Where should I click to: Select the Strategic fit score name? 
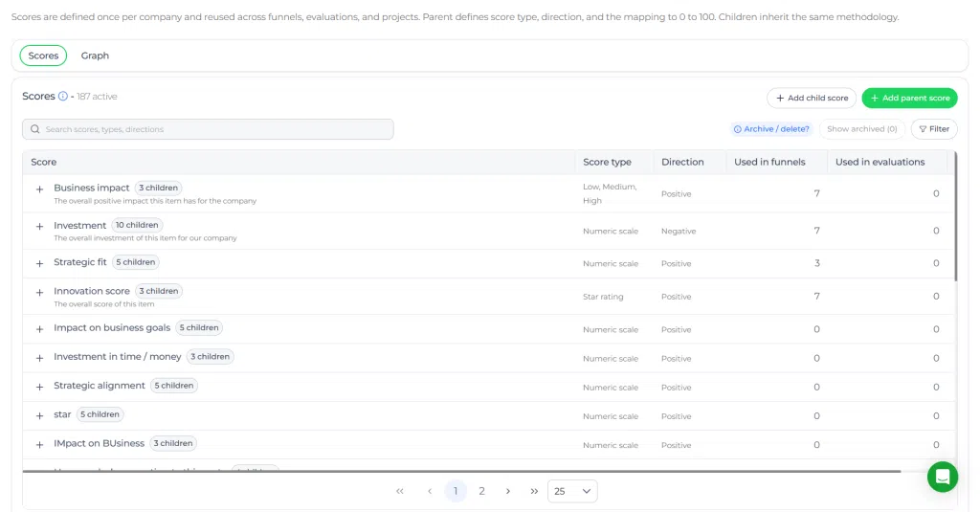[80, 262]
